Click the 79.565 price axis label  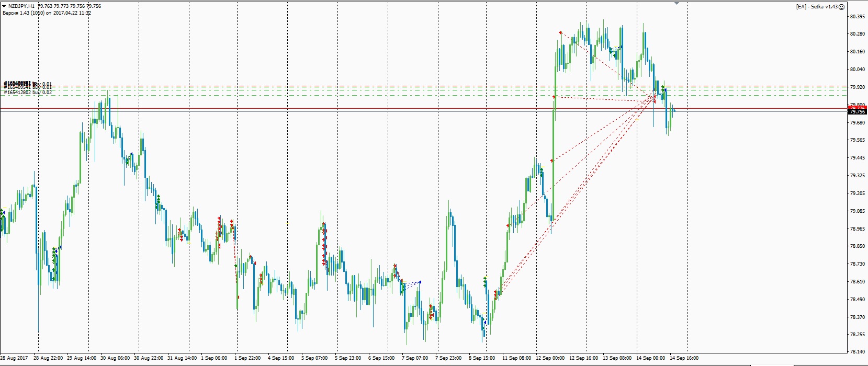(x=856, y=140)
